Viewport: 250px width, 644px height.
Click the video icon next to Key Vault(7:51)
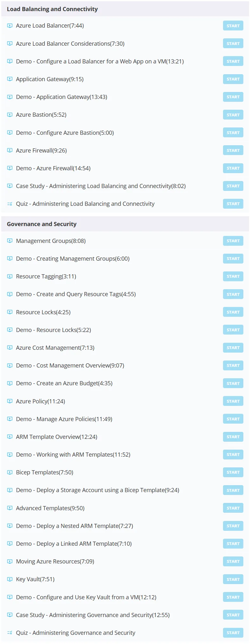10,579
